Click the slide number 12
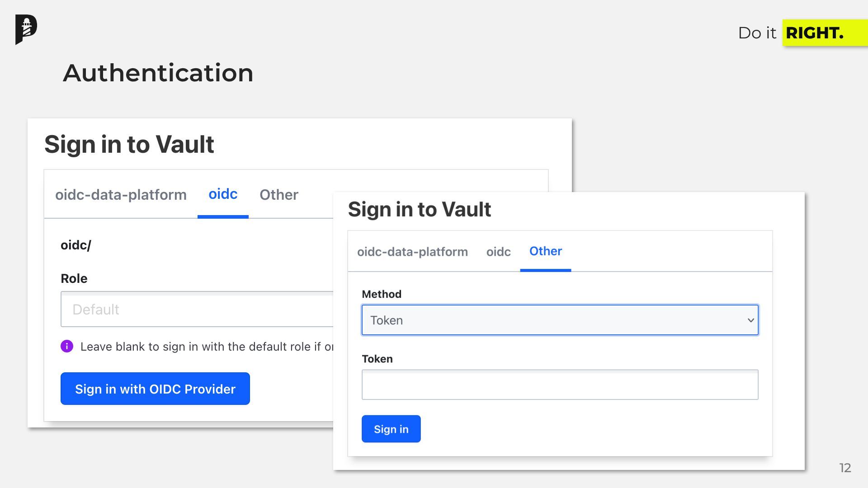This screenshot has height=488, width=868. [x=844, y=468]
